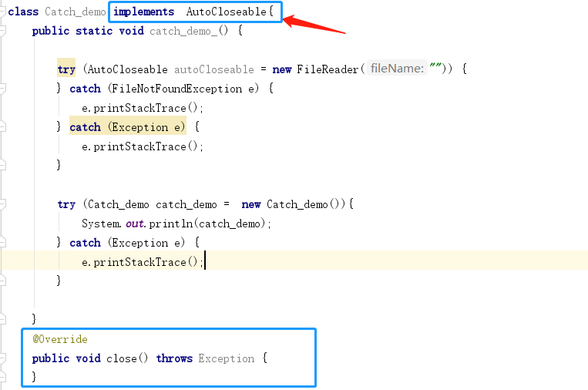
Task: Click the 'close()' method name
Action: pyautogui.click(x=127, y=358)
